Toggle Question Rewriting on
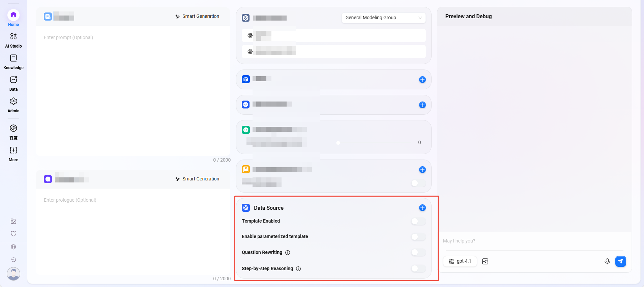Image resolution: width=644 pixels, height=287 pixels. click(x=418, y=252)
